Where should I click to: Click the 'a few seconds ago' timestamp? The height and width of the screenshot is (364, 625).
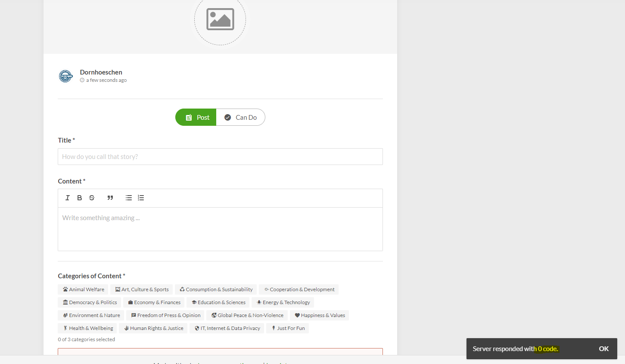pyautogui.click(x=106, y=80)
